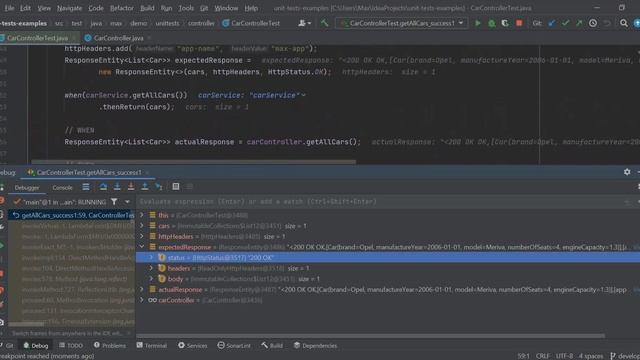Open the Build tool window
This screenshot has width=640, height=360.
(x=272, y=345)
